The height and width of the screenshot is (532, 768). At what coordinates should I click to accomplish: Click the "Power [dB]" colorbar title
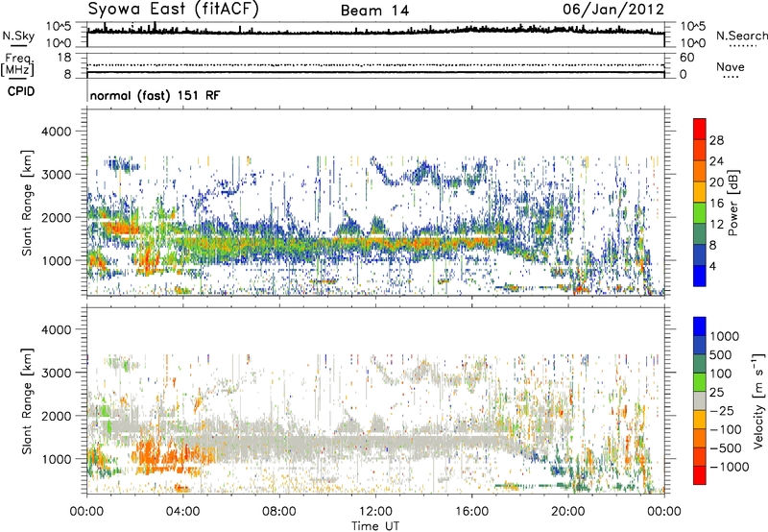pos(733,203)
